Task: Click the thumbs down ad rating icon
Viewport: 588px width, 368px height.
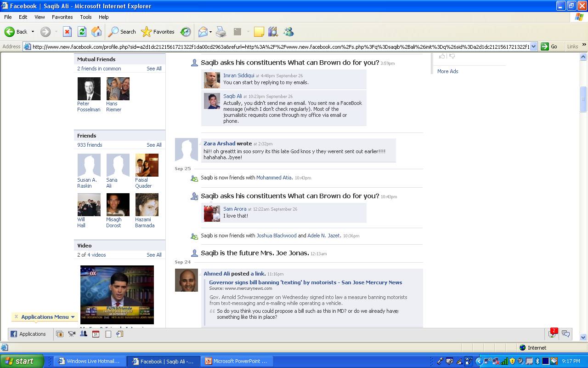Action: click(452, 56)
